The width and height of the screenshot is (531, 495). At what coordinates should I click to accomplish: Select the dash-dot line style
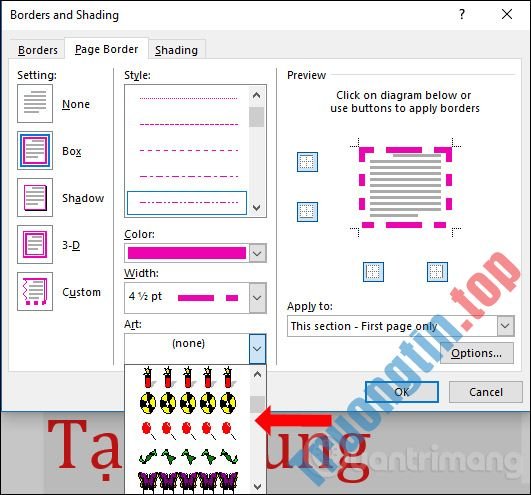pos(189,176)
